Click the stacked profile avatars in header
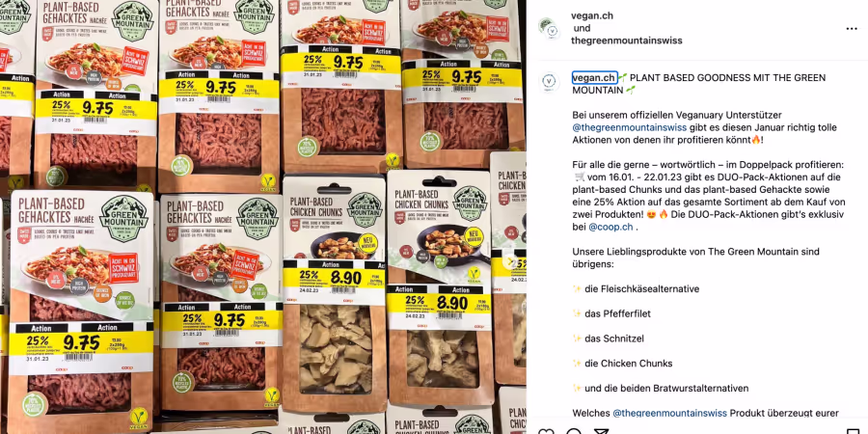This screenshot has height=434, width=868. coord(548,28)
